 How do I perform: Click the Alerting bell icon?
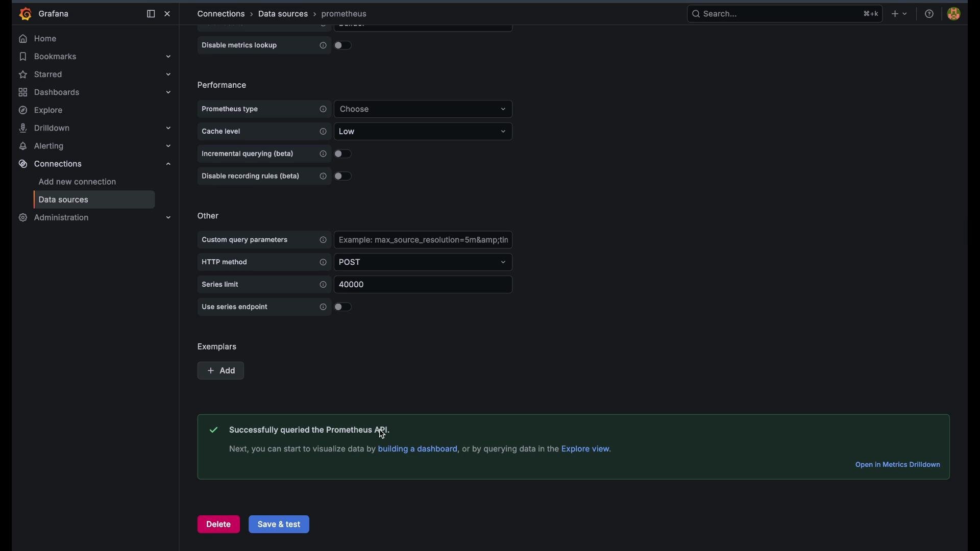click(x=23, y=147)
